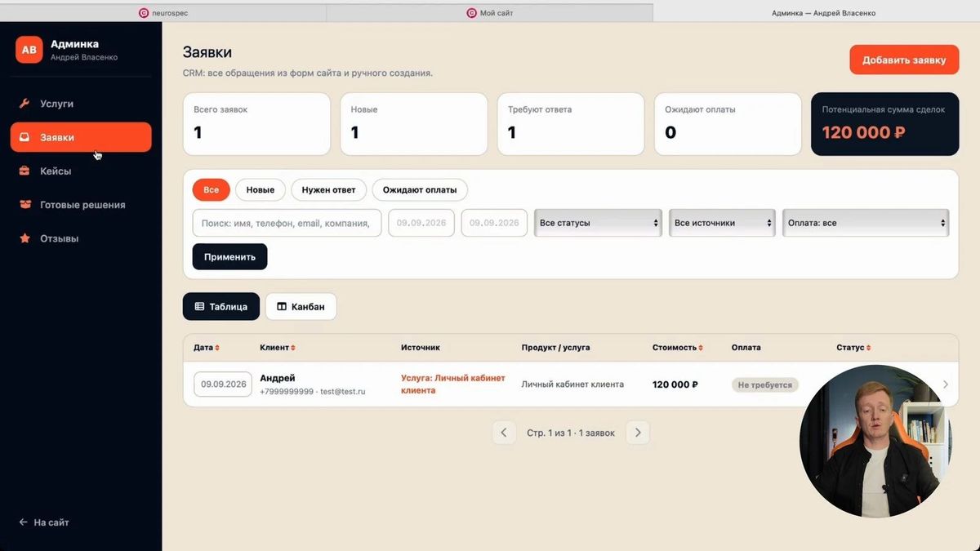Sort by Статус column arrows
The width and height of the screenshot is (980, 551).
(868, 348)
